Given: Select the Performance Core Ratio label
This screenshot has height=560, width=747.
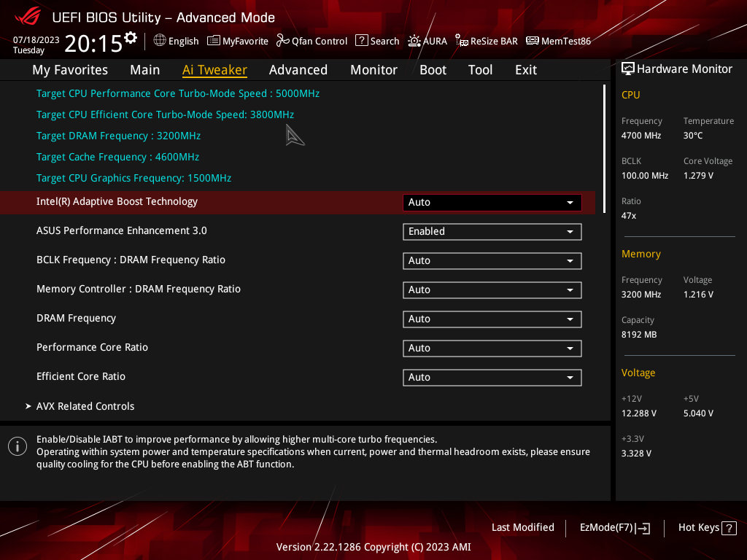Looking at the screenshot, I should 92,347.
